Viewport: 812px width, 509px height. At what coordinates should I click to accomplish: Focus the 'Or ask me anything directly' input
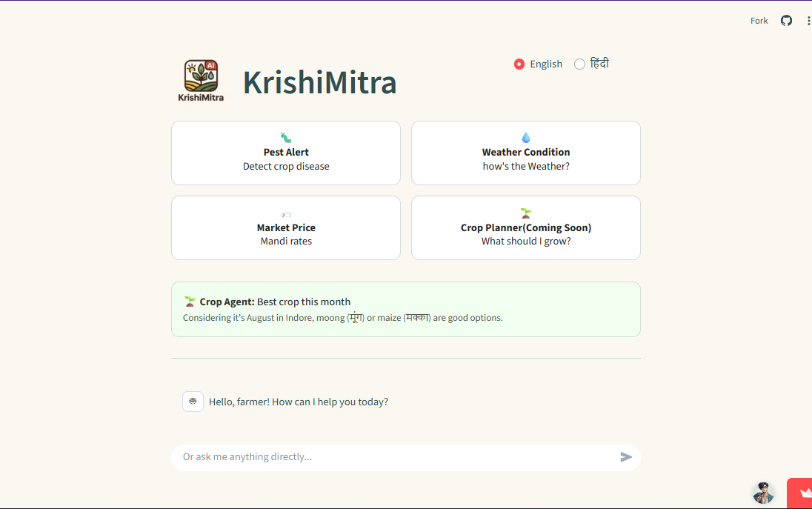pos(393,457)
